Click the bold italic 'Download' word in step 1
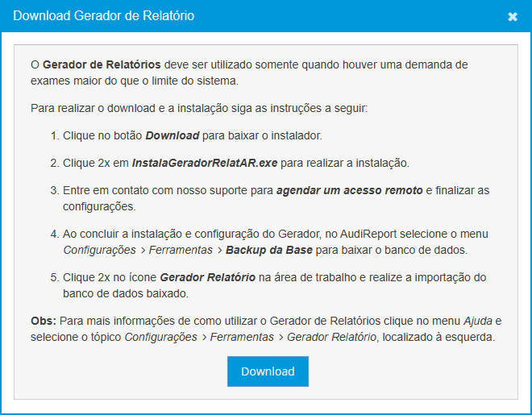The width and height of the screenshot is (532, 415). tap(172, 135)
